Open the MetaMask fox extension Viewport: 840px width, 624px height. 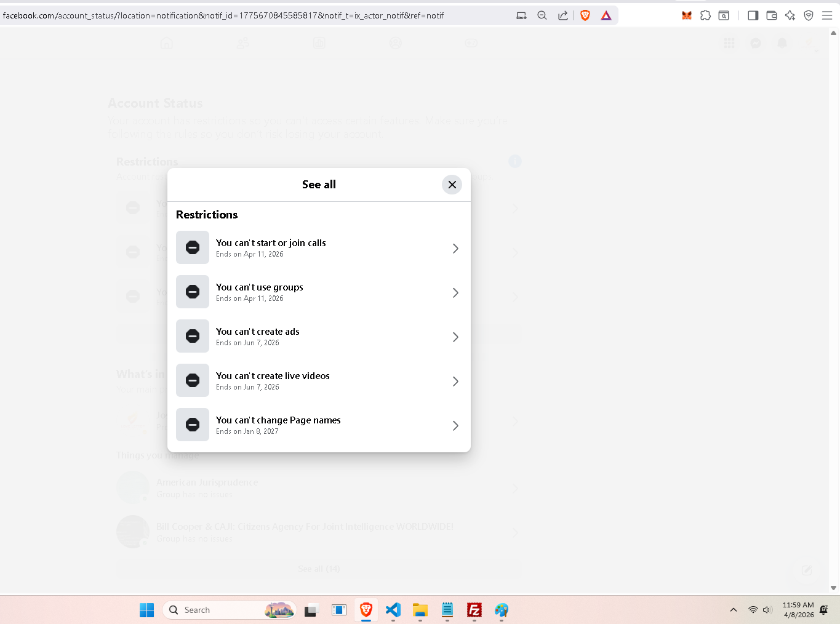coord(687,15)
